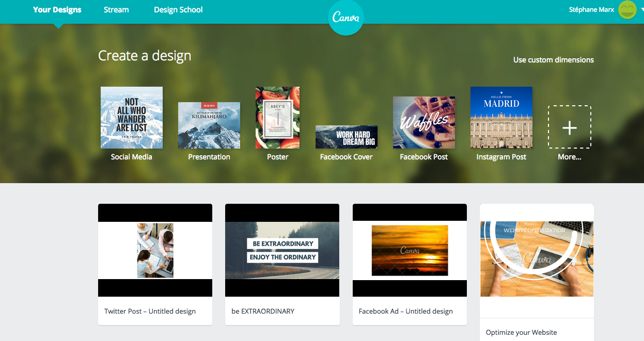Select the Facebook Cover template icon

(x=346, y=137)
